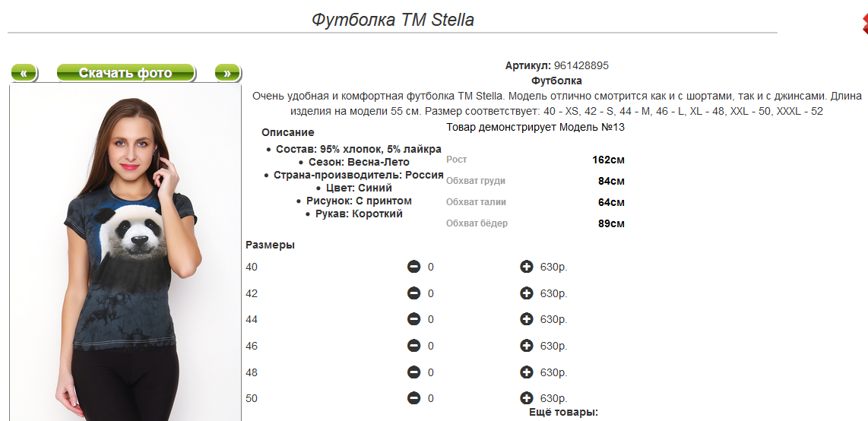Decrease quantity for size 44
Viewport: 868px width, 421px height.
413,319
